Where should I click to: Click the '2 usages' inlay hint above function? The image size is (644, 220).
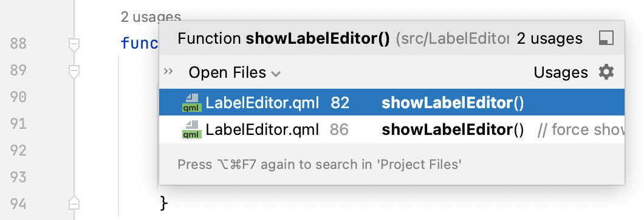point(151,17)
